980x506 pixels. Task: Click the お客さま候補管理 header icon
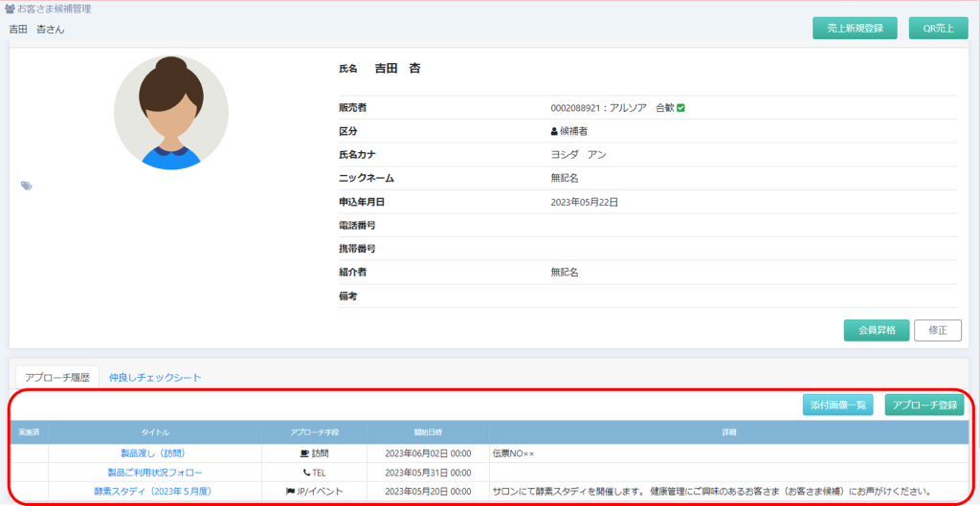coord(10,9)
